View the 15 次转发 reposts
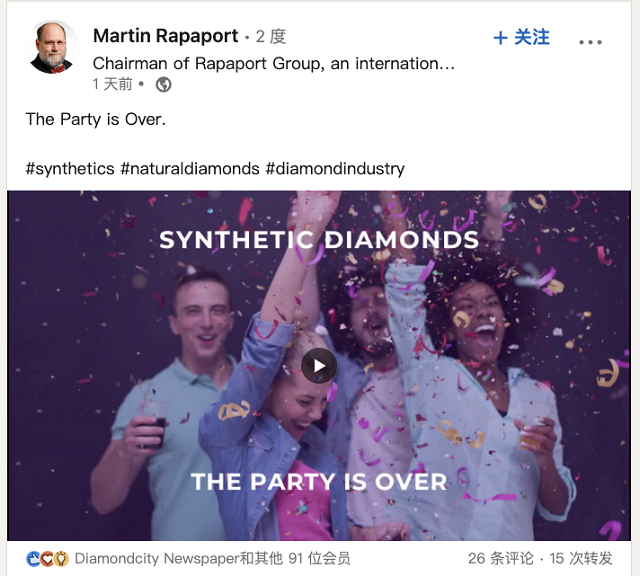This screenshot has height=576, width=640. click(581, 558)
